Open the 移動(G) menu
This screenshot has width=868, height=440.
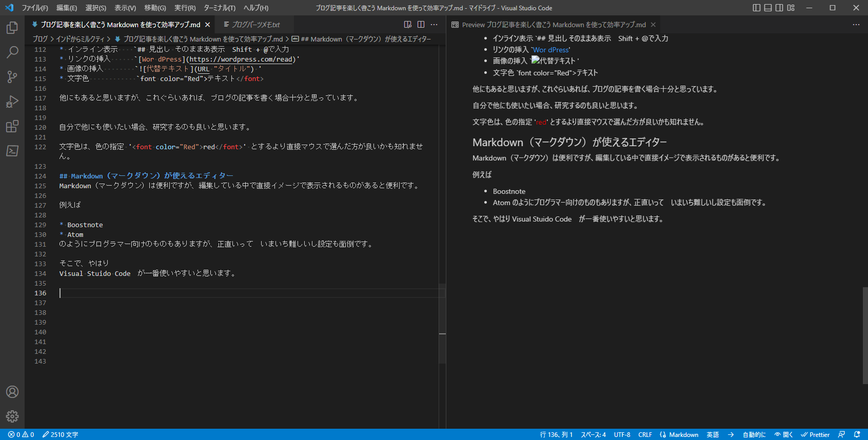155,8
